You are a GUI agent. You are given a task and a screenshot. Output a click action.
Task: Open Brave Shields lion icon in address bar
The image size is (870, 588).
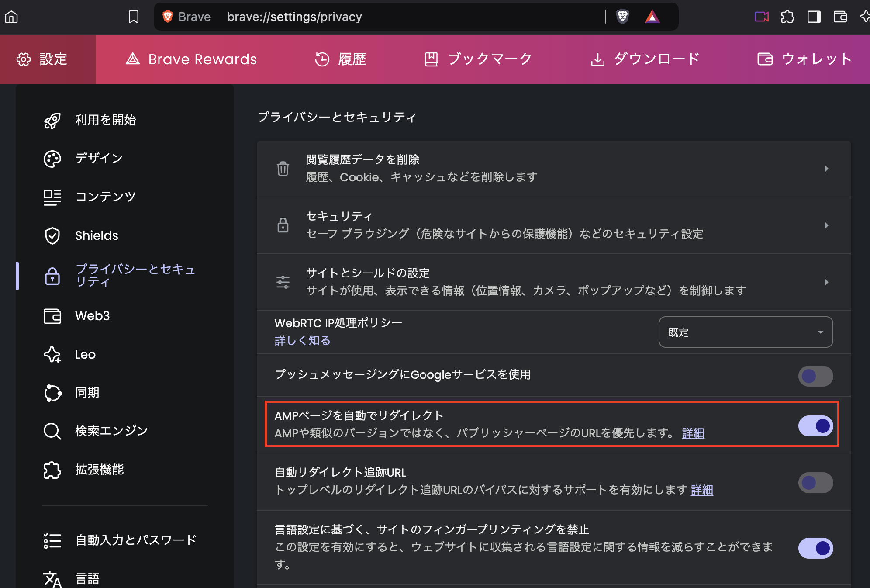[622, 17]
